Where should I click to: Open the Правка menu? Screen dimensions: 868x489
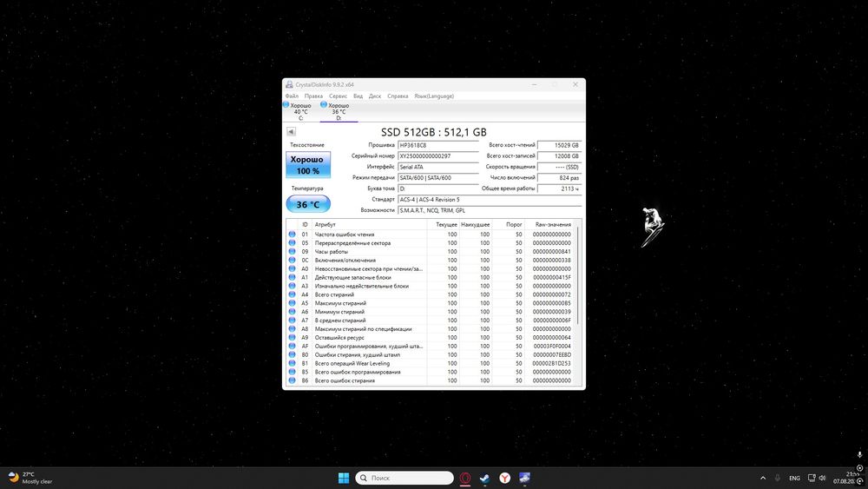click(x=313, y=96)
